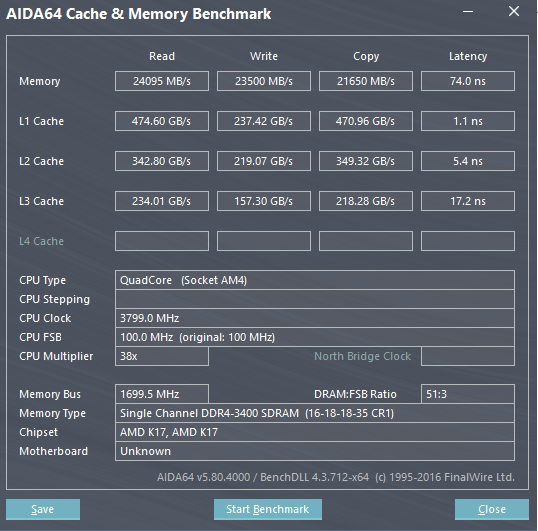Minimize the AIDA64 benchmark window
538x531 pixels.
(468, 12)
